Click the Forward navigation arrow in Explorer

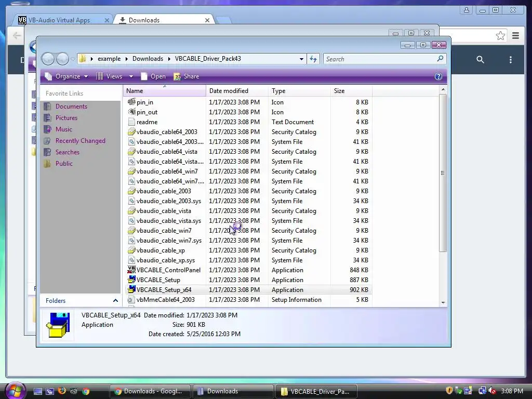click(62, 59)
